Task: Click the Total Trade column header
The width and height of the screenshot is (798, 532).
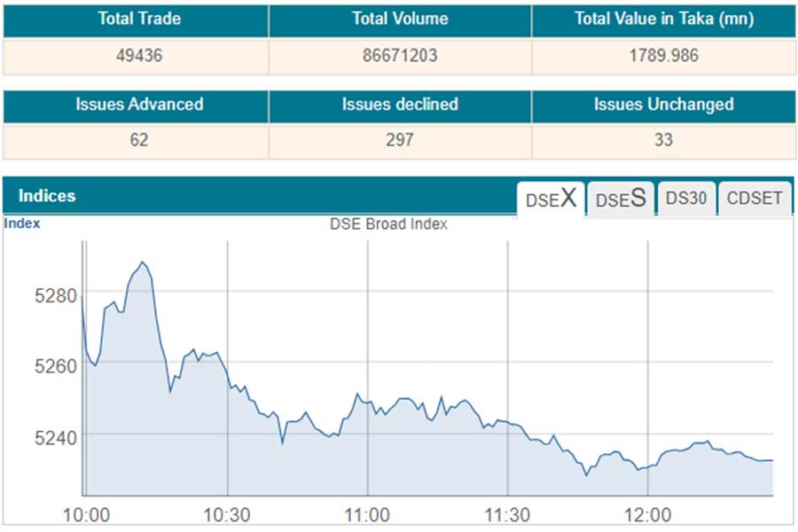Action: tap(137, 20)
